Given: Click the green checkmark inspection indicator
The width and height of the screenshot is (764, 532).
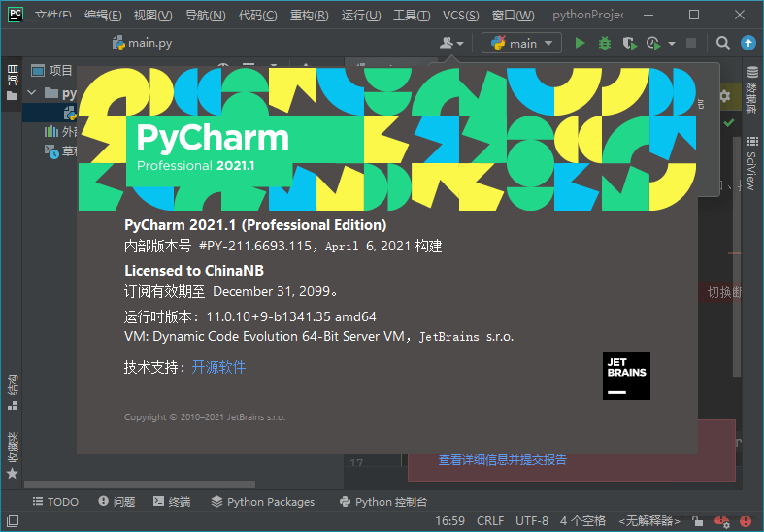Looking at the screenshot, I should point(729,122).
